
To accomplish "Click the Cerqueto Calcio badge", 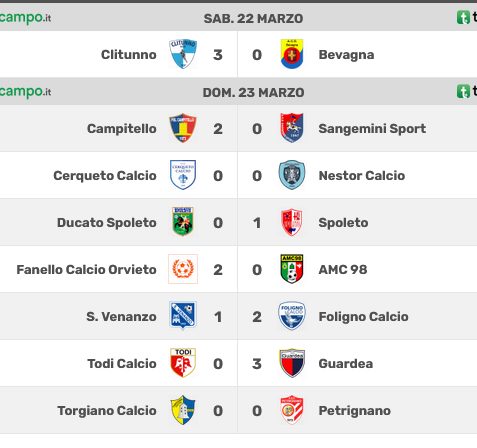I will 183,175.
